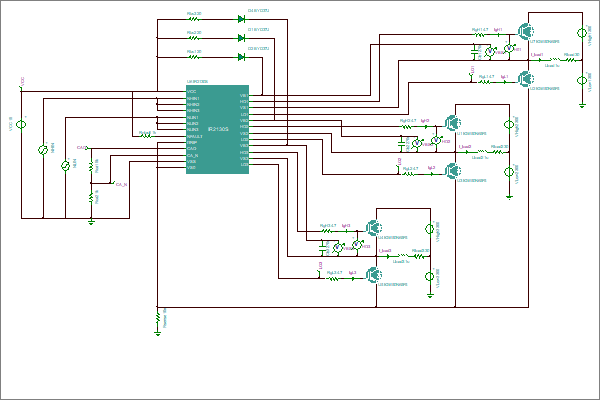Viewport: 600px width, 400px height.
Task: Click the VLow2 voltage source symbol
Action: point(509,172)
